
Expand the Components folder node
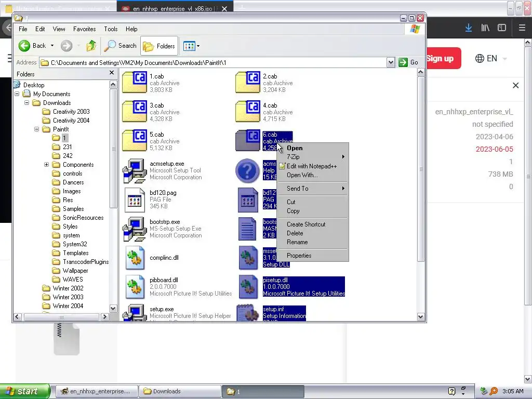pos(46,165)
